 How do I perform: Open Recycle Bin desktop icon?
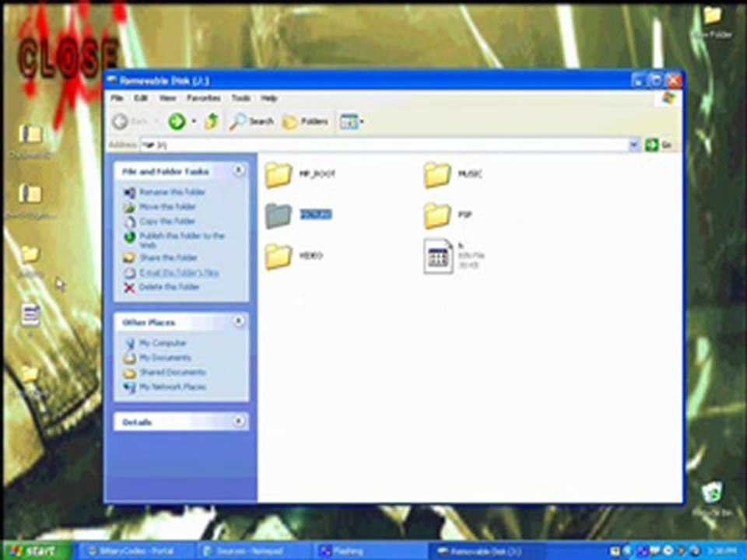click(x=712, y=499)
